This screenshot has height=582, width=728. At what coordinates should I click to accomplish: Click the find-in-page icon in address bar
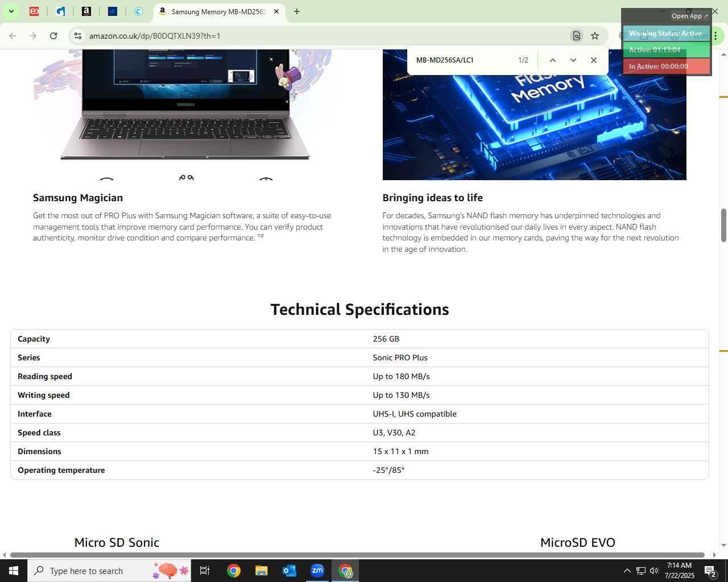click(576, 36)
